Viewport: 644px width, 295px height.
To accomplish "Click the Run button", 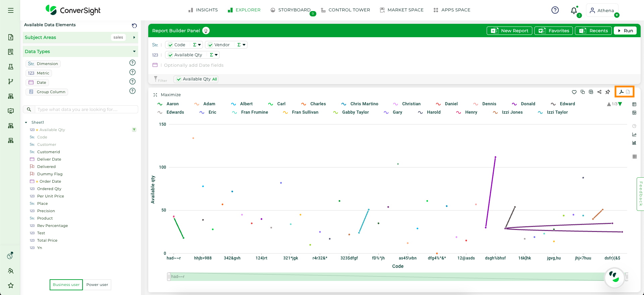I will 625,31.
